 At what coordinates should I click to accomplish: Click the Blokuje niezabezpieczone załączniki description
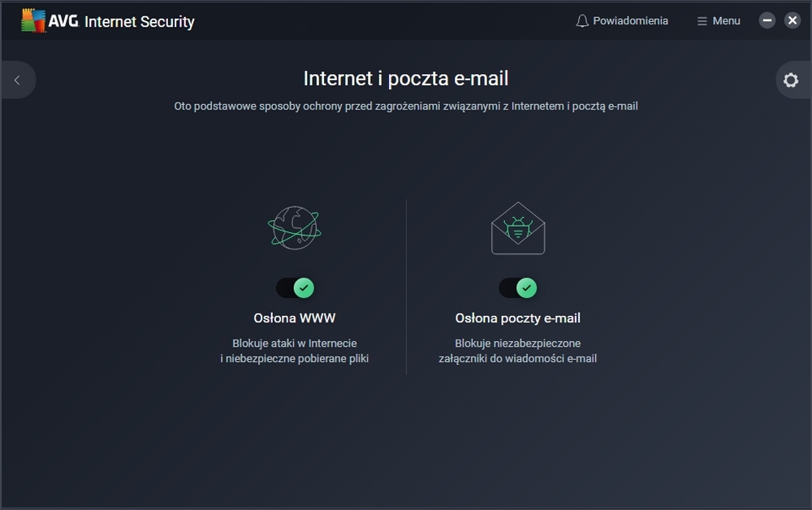click(x=518, y=351)
